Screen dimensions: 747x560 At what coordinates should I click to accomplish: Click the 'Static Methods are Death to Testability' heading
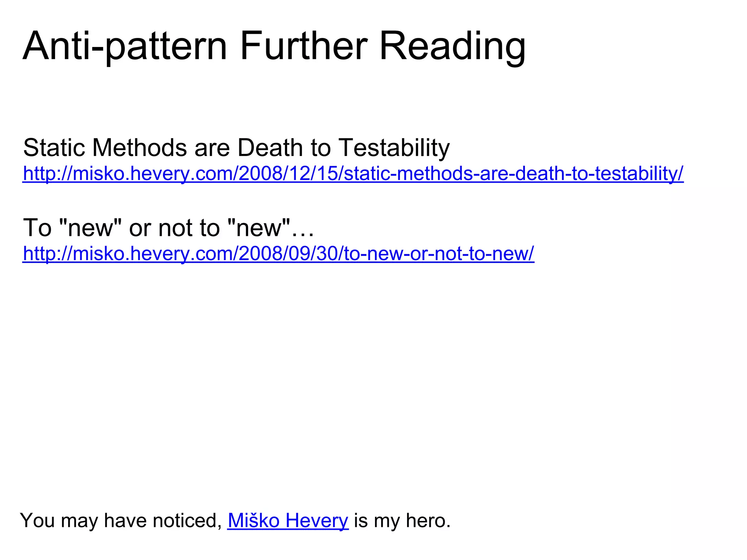tap(236, 148)
